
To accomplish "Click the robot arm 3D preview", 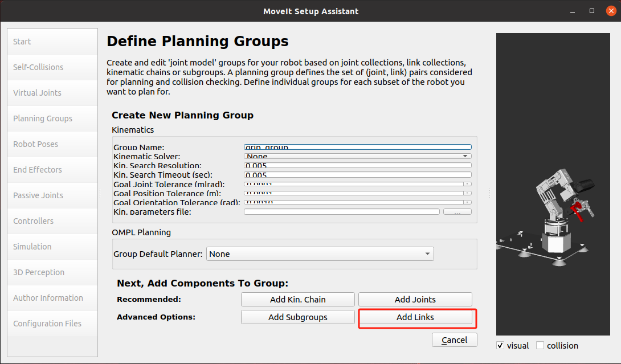I will click(553, 184).
